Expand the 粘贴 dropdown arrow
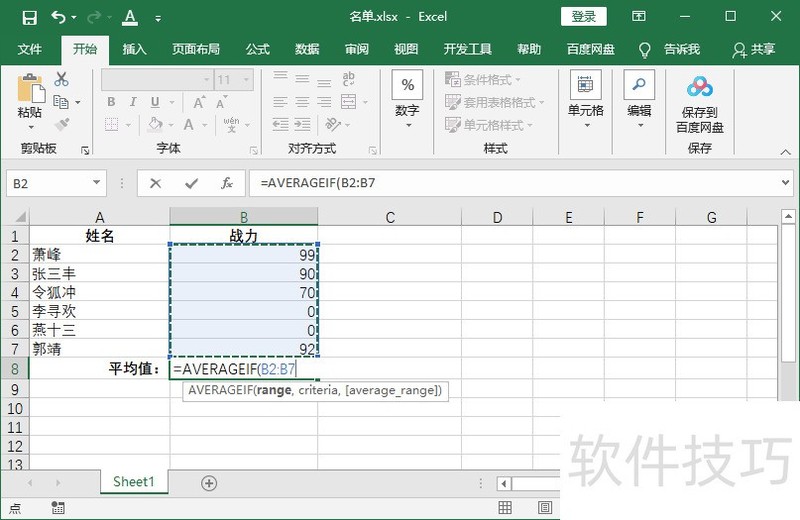 [31, 127]
